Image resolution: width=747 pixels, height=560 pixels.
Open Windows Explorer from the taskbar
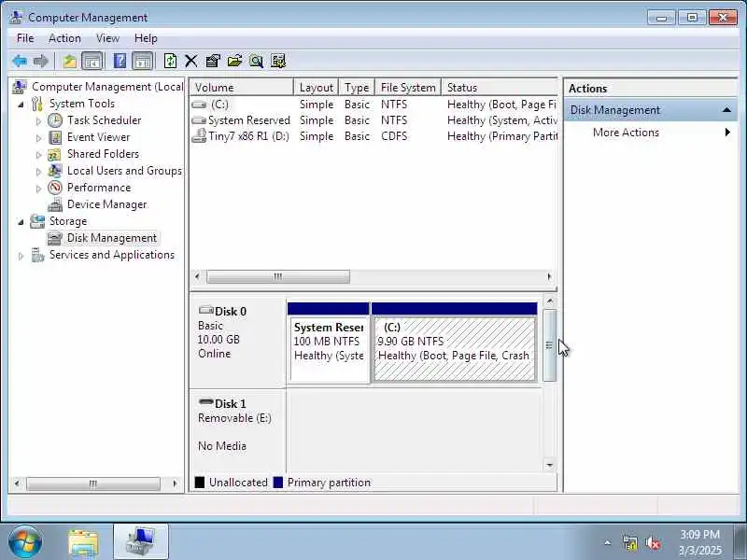point(83,542)
